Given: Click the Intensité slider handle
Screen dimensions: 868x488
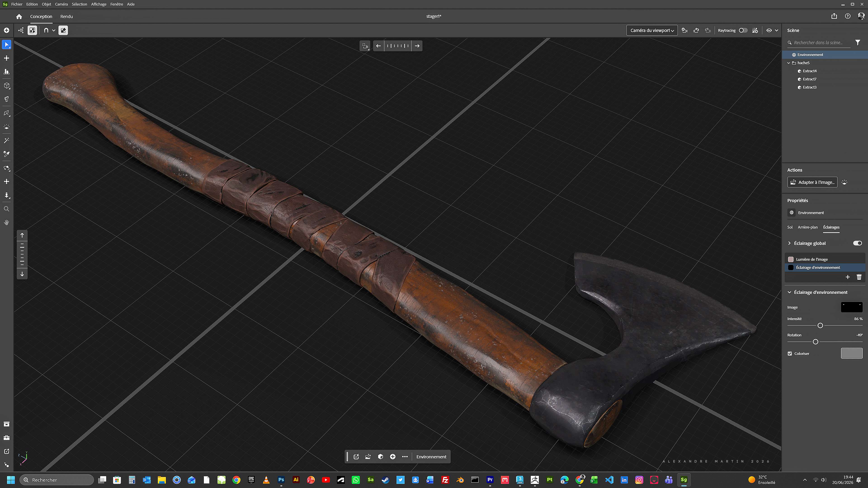Looking at the screenshot, I should pyautogui.click(x=820, y=326).
